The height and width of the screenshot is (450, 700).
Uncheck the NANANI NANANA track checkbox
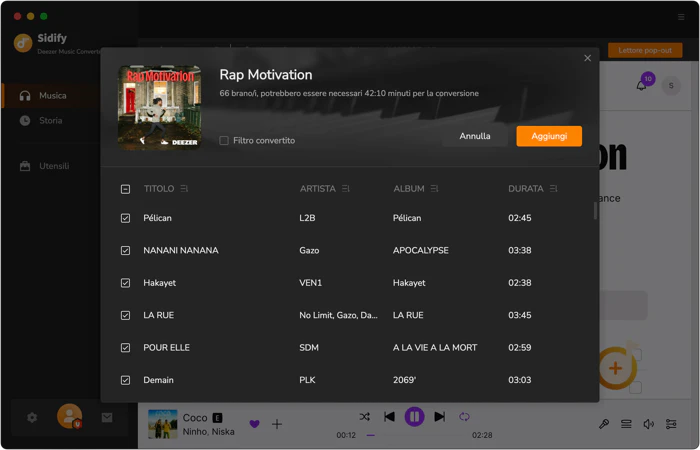pyautogui.click(x=125, y=250)
